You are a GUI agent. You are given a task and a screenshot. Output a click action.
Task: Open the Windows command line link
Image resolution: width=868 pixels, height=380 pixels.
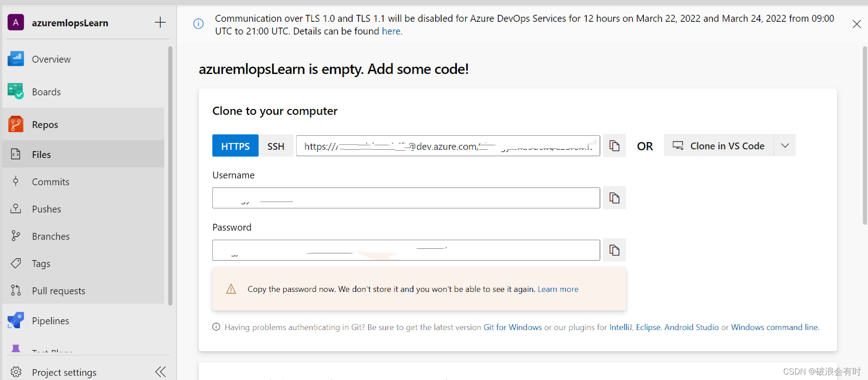tap(775, 327)
